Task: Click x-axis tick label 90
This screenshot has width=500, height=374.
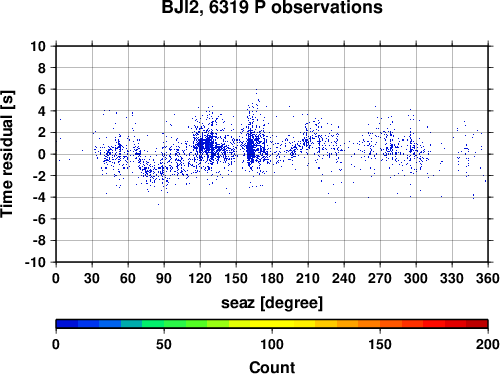Action: pos(164,278)
